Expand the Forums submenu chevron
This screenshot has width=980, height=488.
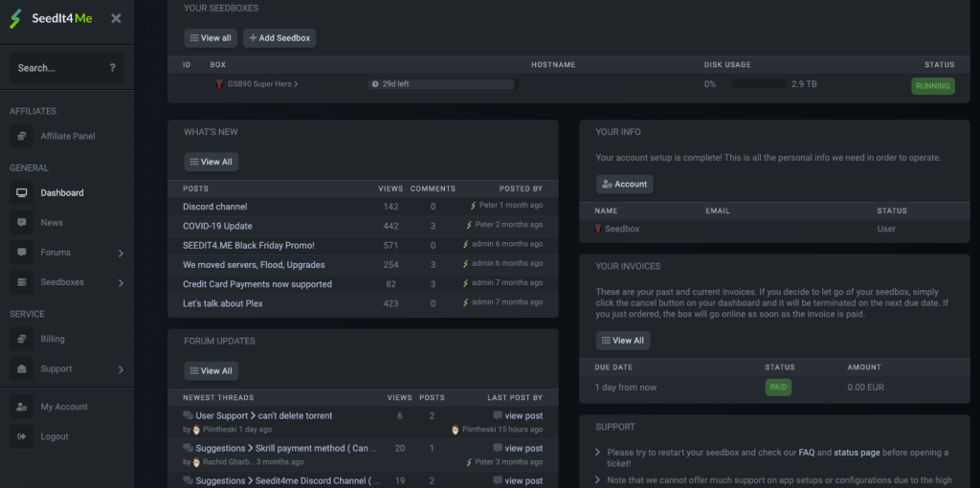click(x=121, y=253)
